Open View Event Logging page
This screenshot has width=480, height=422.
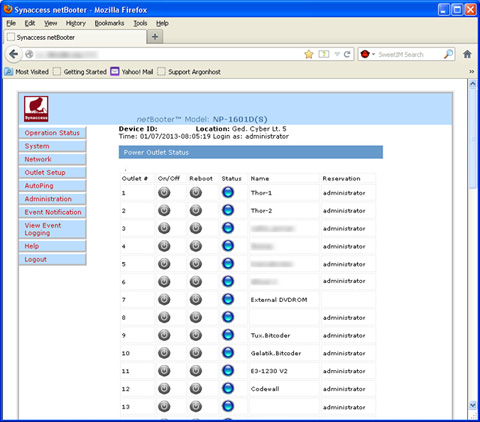[x=52, y=229]
